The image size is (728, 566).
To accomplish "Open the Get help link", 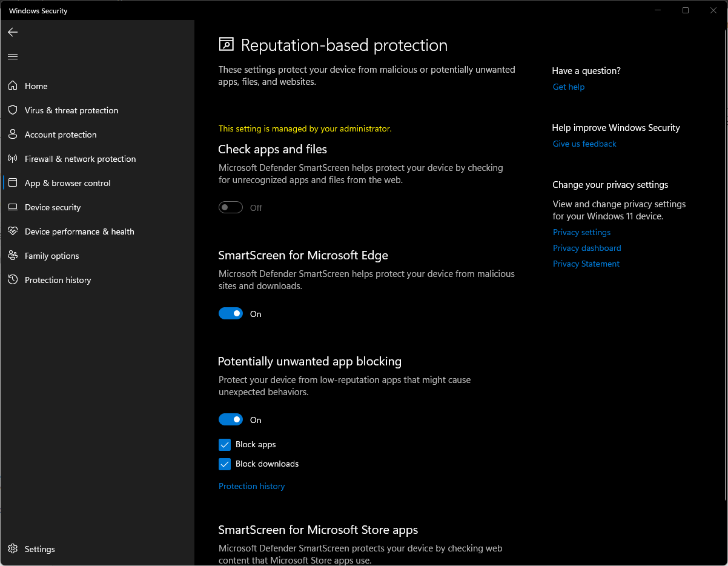I will [568, 87].
